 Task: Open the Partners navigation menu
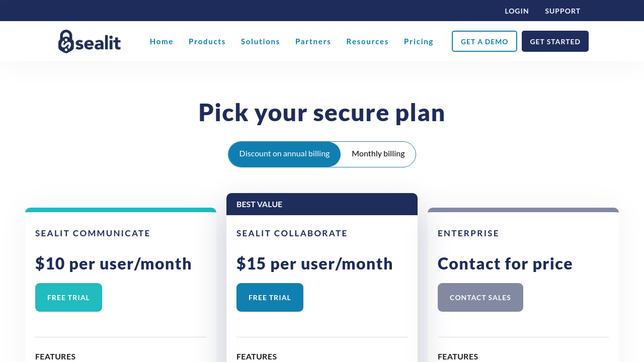[313, 41]
